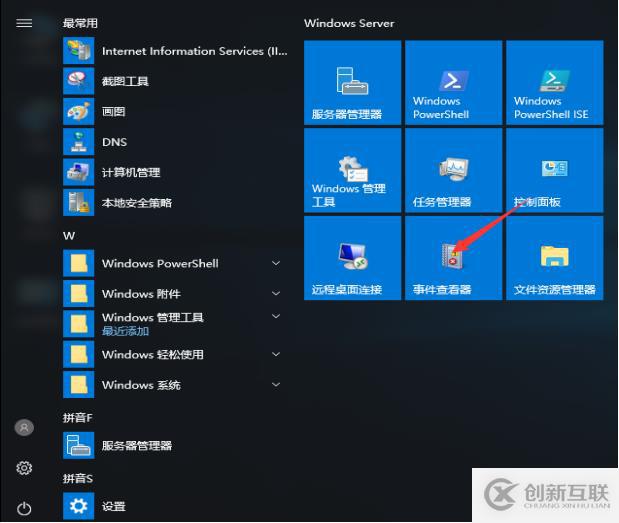
Task: Expand the Windows 系统 folder chevron
Action: 276,384
